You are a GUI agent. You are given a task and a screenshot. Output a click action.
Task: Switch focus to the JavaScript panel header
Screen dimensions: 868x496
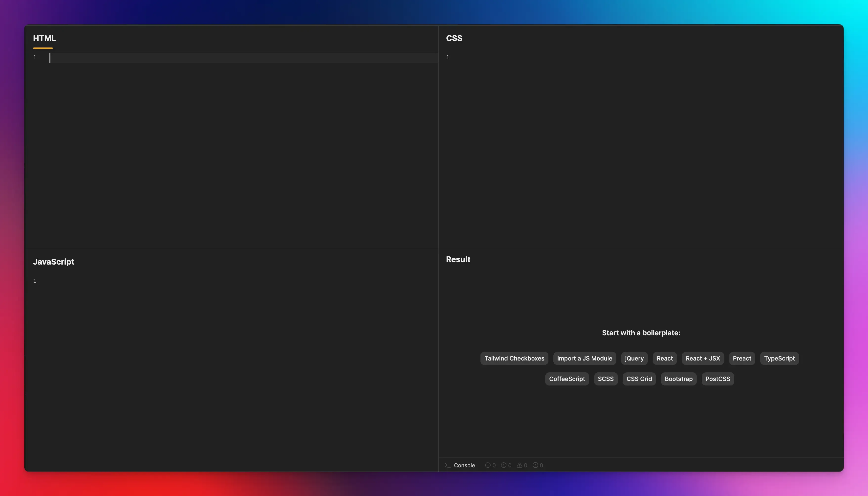pos(54,262)
